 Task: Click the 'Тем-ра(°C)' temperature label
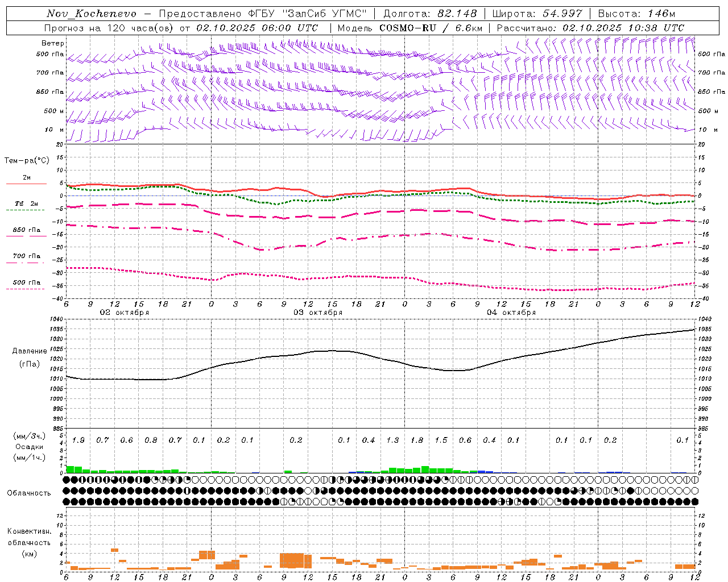tap(27, 161)
